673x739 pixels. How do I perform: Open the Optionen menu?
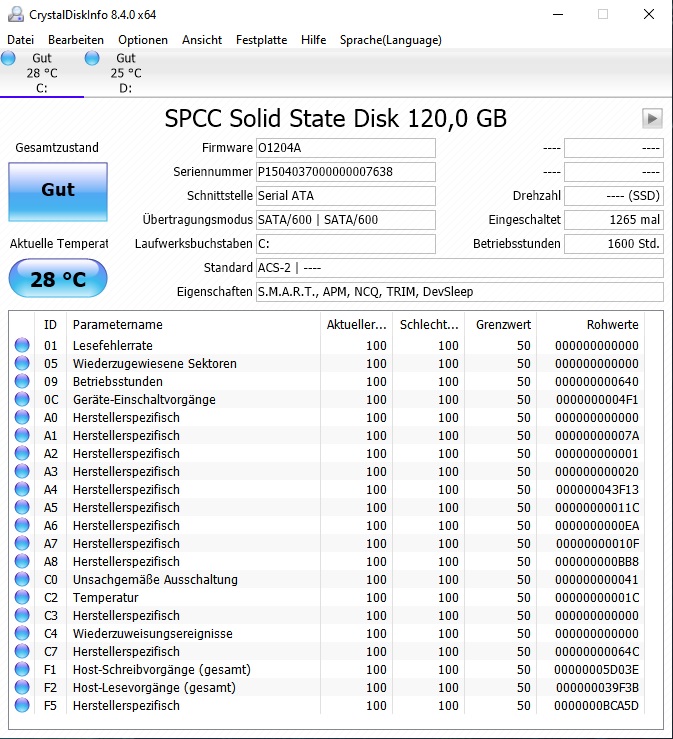[143, 40]
